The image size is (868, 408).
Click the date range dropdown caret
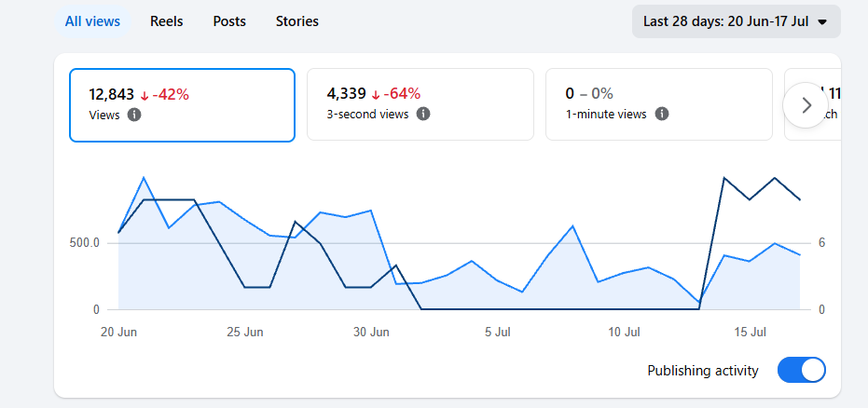822,22
